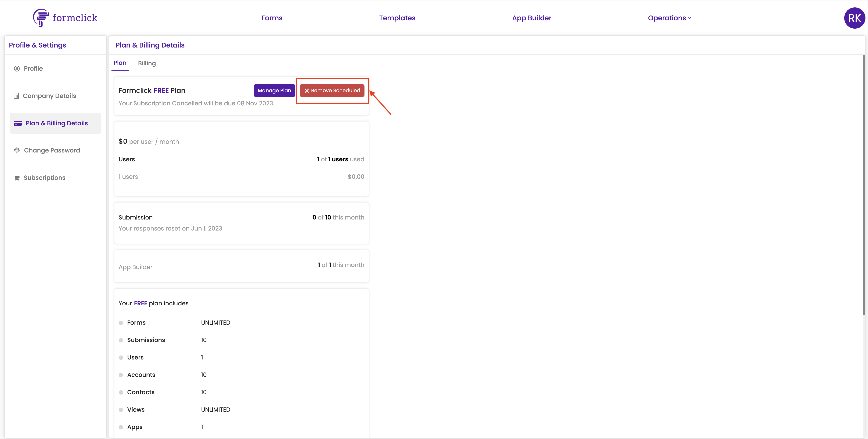Click the Accounts feature row label
Screen dimensions: 868x439
pos(141,375)
